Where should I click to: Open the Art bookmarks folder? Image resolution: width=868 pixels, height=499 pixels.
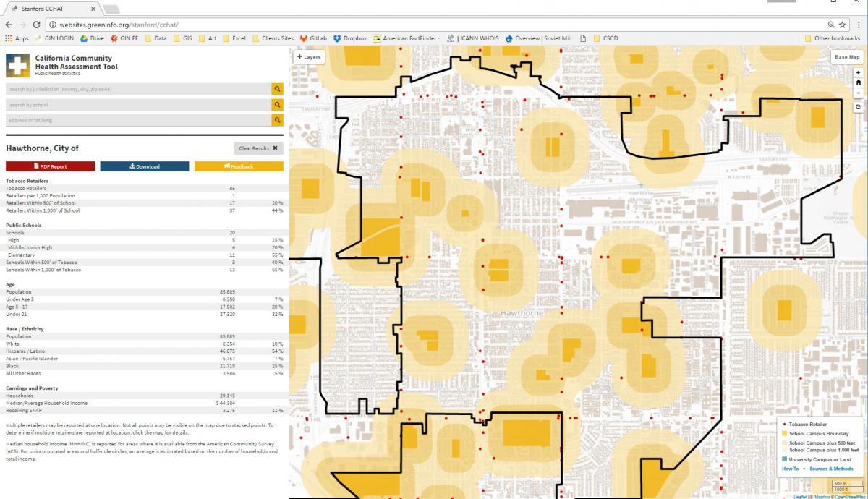click(207, 38)
